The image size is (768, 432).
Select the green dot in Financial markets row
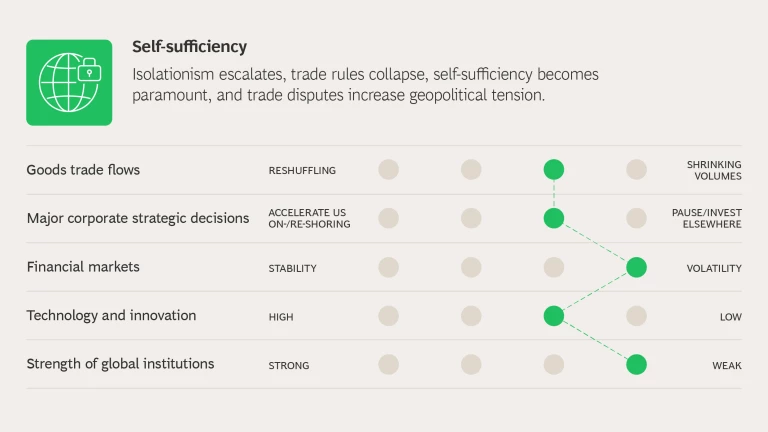pyautogui.click(x=636, y=267)
